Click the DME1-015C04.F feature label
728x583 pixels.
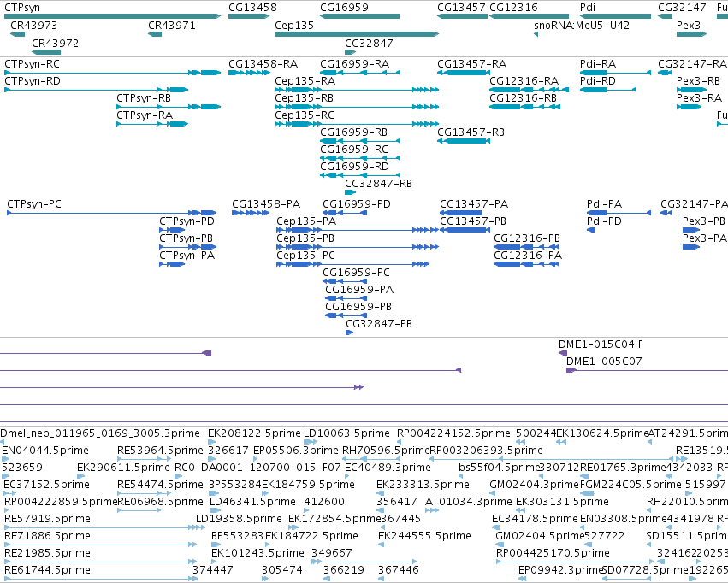tap(601, 344)
